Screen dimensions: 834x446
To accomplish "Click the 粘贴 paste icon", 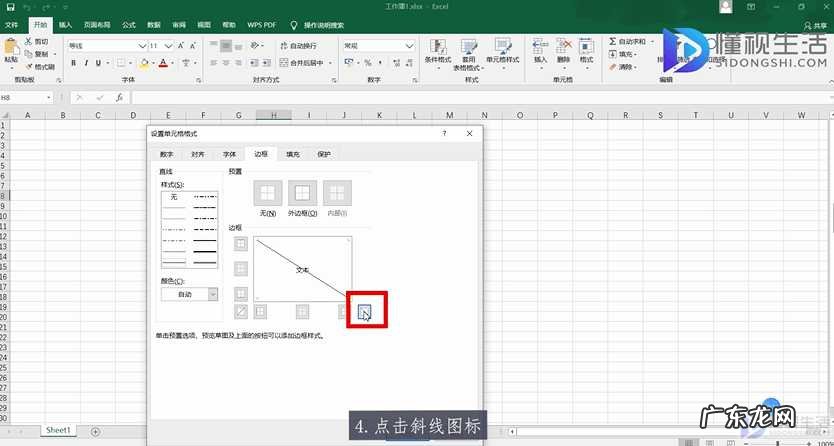I will (11, 48).
